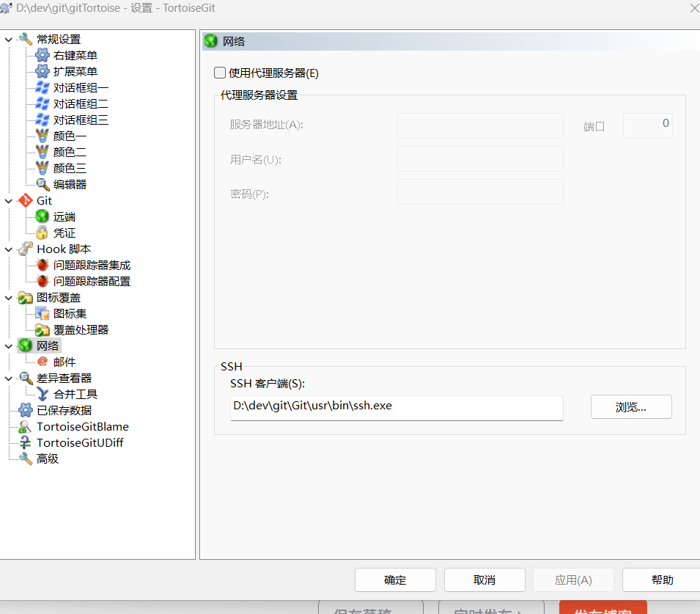Enable the 使用代理服务器(E) checkbox
Viewport: 700px width, 614px height.
coord(220,73)
